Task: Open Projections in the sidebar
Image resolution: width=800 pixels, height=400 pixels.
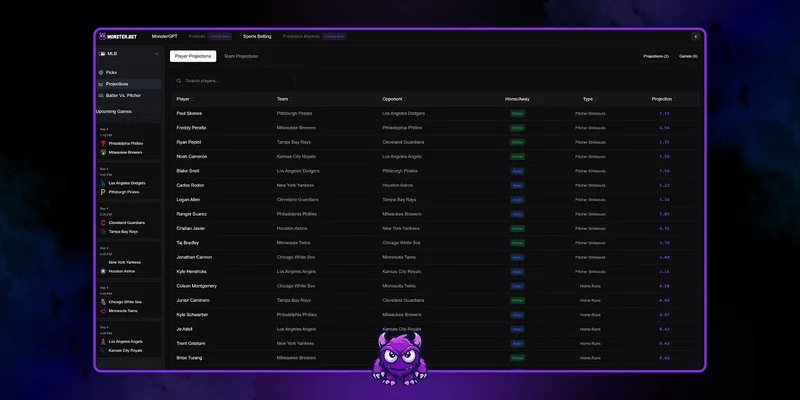Action: click(129, 84)
